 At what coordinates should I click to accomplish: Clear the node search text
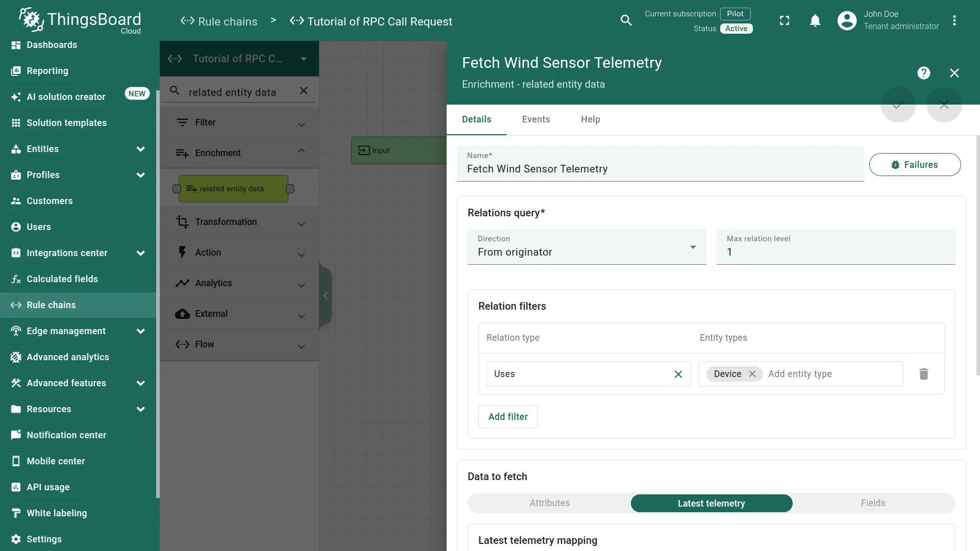pos(304,91)
